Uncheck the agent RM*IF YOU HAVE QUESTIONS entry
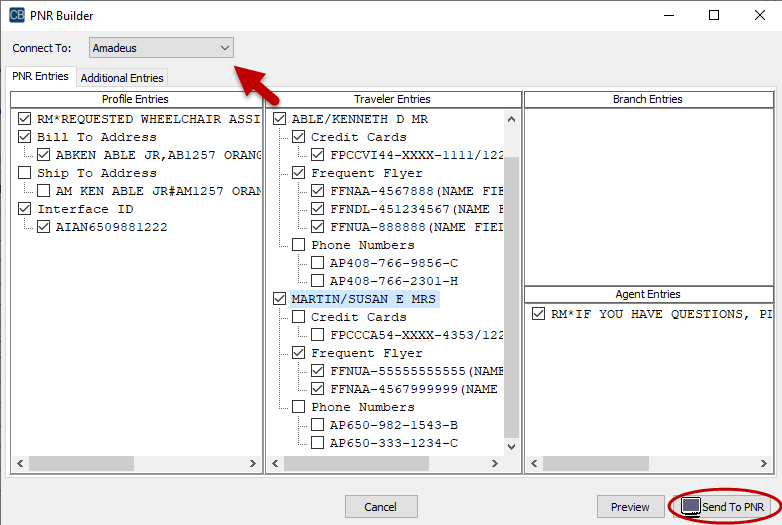Viewport: 782px width, 525px height. point(539,314)
